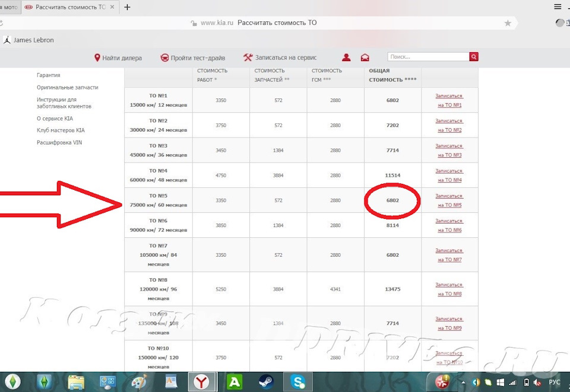
Task: Click the work cost 3850 cell
Action: 221,225
